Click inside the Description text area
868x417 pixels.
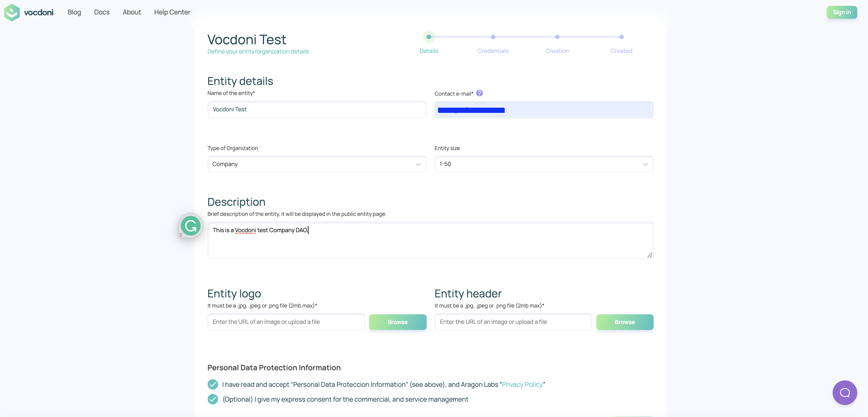click(x=430, y=240)
